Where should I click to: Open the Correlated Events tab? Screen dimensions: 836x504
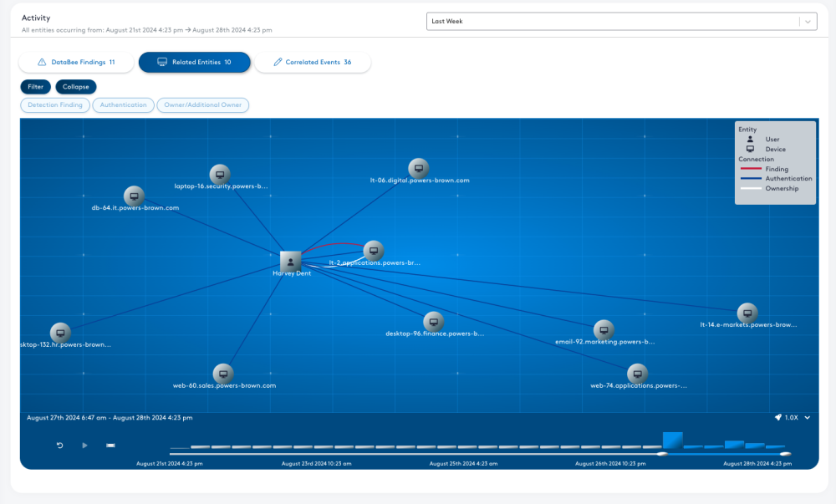[x=313, y=63]
